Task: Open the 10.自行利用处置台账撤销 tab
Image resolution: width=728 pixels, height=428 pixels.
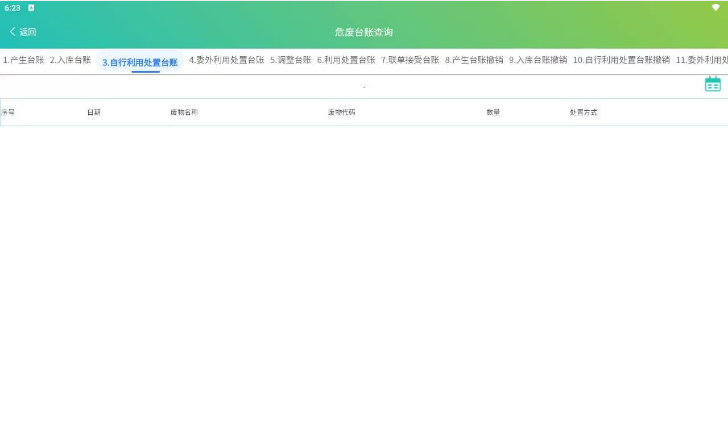Action: click(622, 60)
